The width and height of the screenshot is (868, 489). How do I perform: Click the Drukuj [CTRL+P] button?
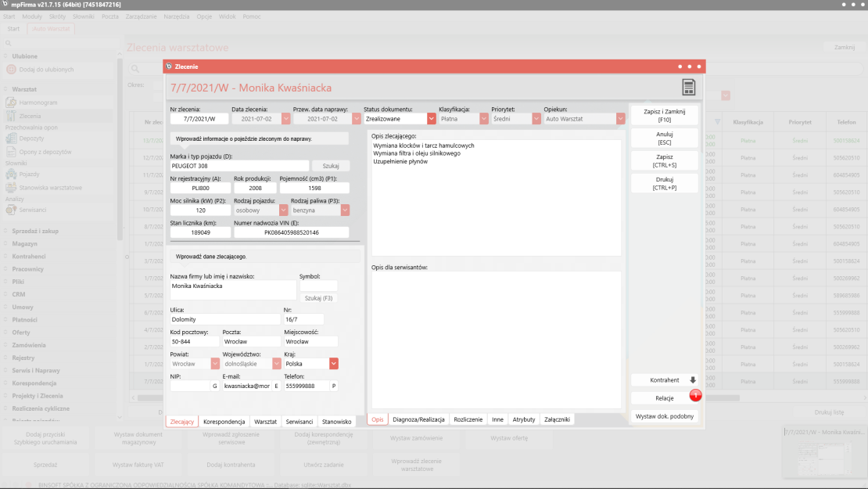click(x=664, y=184)
